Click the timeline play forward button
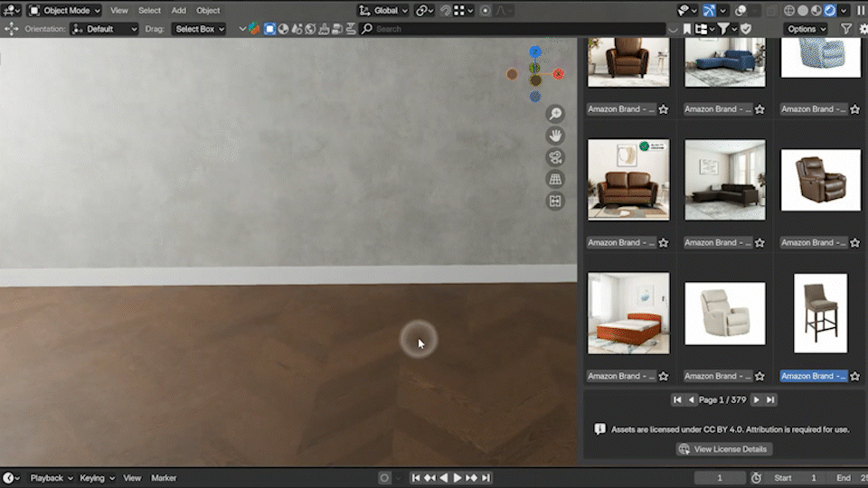The image size is (868, 488). pyautogui.click(x=458, y=478)
